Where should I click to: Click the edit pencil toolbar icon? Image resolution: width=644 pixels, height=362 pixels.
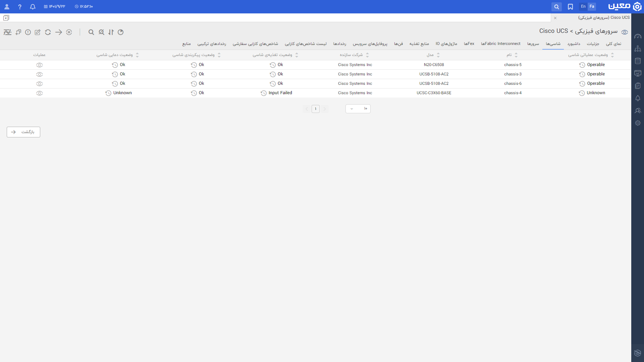[x=38, y=32]
